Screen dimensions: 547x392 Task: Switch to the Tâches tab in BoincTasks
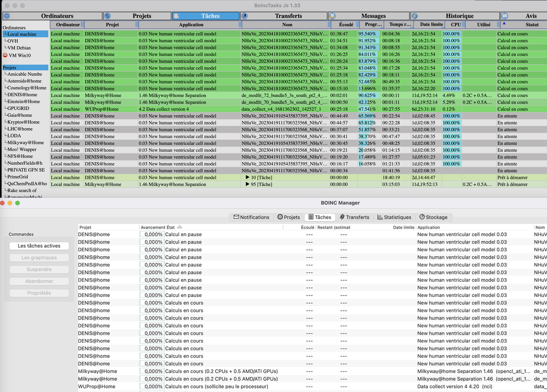pyautogui.click(x=206, y=16)
